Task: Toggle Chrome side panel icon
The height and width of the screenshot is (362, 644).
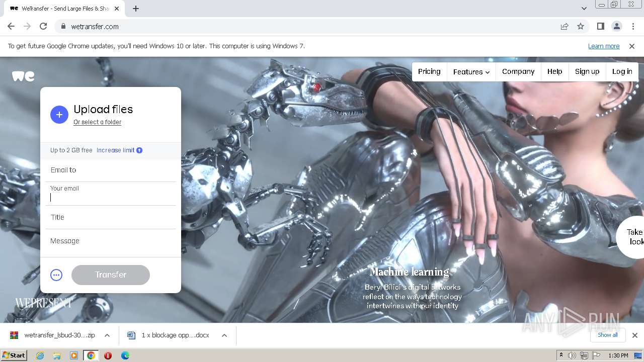Action: tap(600, 26)
